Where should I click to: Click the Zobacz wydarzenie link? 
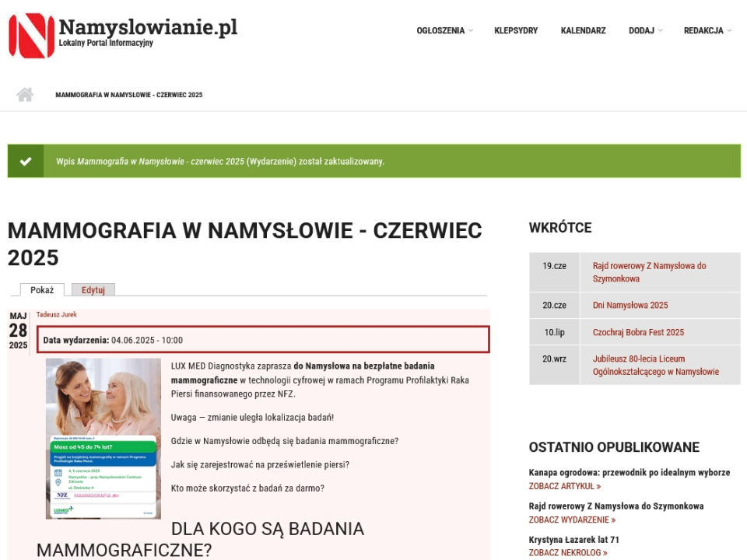(572, 520)
